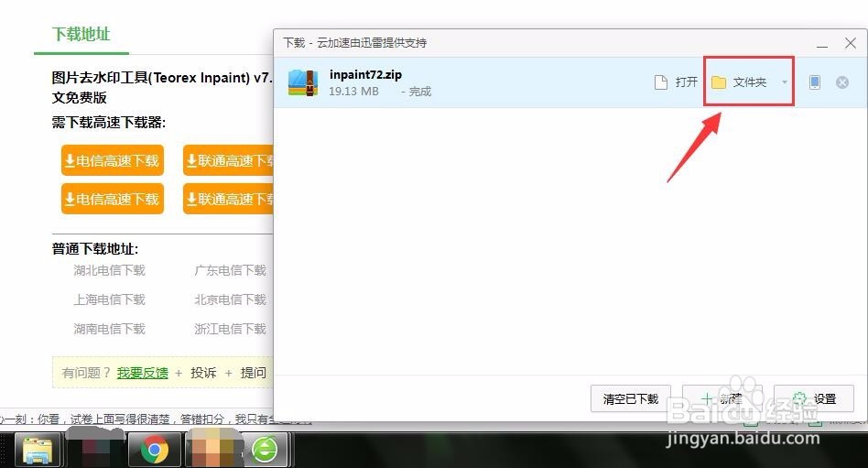Click the second row 联通高速下载 button
868x468 pixels.
pyautogui.click(x=229, y=199)
